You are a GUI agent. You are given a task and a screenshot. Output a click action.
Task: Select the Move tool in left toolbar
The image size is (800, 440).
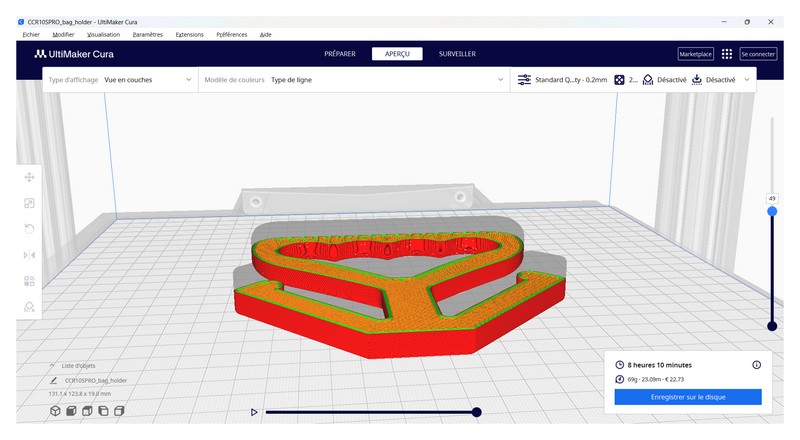pyautogui.click(x=29, y=177)
